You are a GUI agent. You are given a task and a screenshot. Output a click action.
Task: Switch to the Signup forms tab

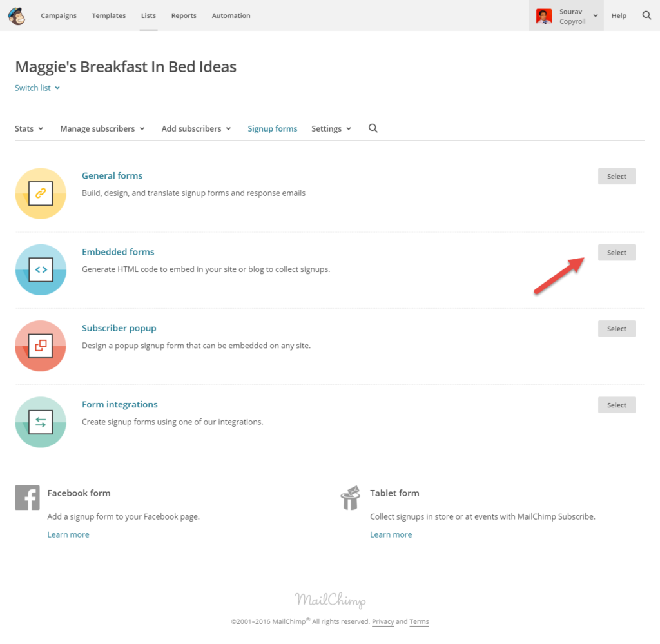click(273, 128)
